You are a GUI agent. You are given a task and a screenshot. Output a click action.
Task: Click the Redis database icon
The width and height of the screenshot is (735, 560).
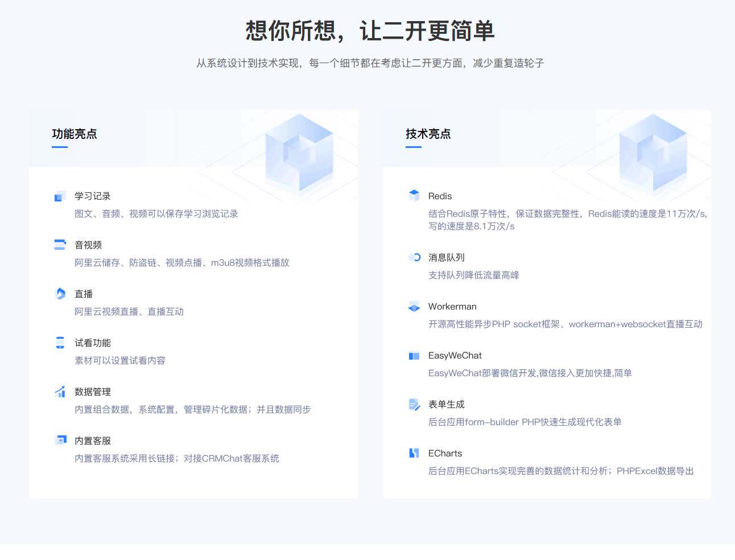(414, 196)
